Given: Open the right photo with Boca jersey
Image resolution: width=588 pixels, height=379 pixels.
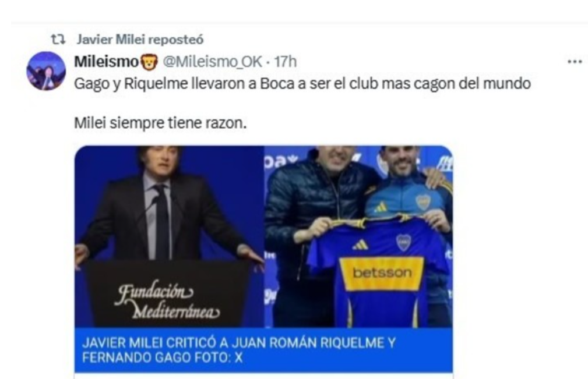Looking at the screenshot, I should tap(359, 237).
